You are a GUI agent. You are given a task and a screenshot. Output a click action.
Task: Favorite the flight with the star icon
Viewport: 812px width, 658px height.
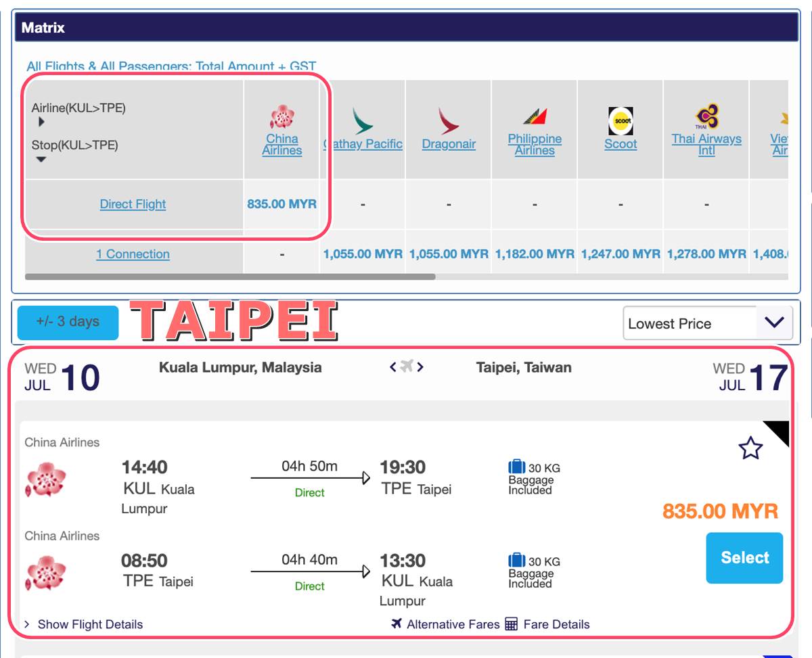[750, 448]
